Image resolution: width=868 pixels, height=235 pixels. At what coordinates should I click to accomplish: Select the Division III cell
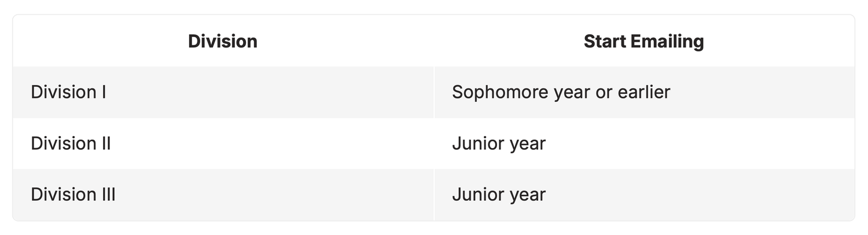tap(223, 194)
